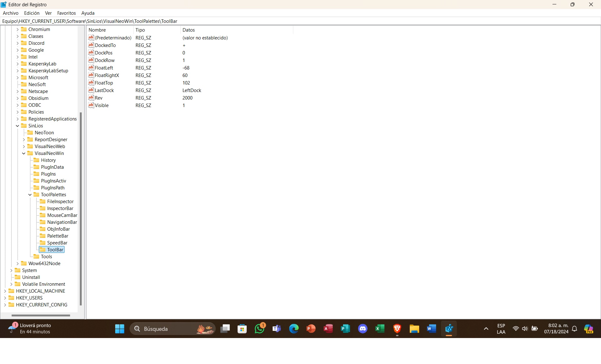This screenshot has height=364, width=601.
Task: Sort values by the Nombre column
Action: click(110, 30)
